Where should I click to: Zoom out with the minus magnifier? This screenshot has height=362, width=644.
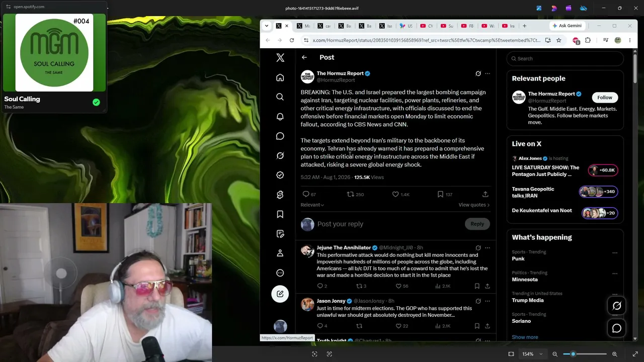point(555,354)
